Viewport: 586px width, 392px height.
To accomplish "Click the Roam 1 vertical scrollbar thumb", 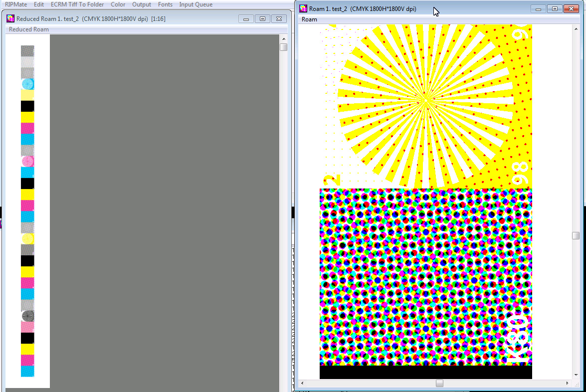I will pyautogui.click(x=576, y=235).
